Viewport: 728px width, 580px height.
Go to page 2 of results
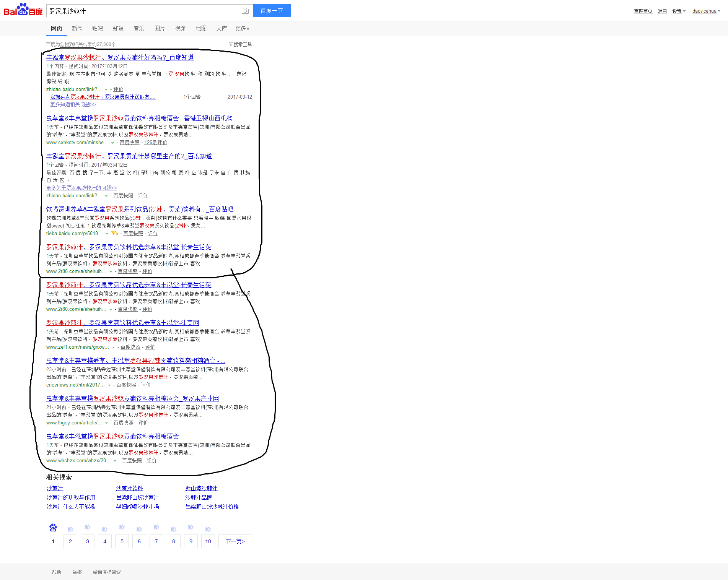[x=70, y=541]
